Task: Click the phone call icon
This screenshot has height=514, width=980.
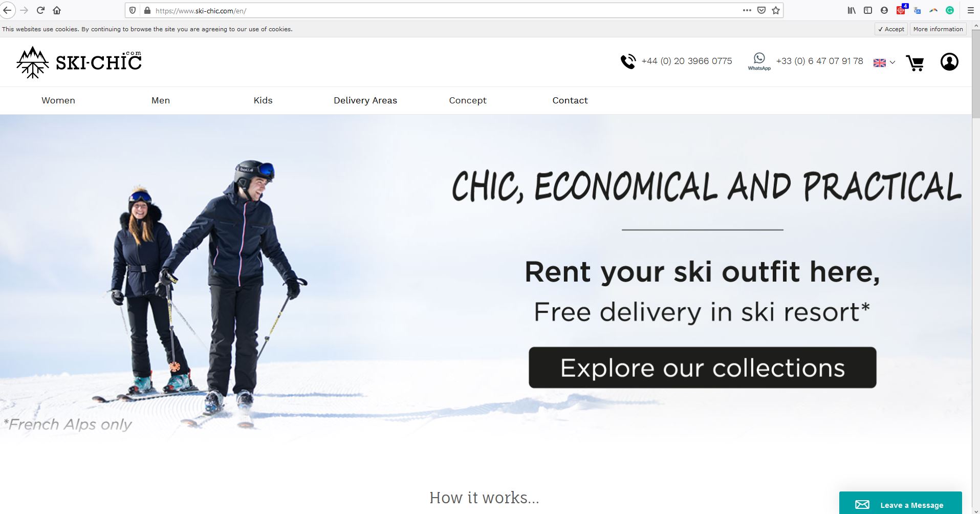Action: 628,61
